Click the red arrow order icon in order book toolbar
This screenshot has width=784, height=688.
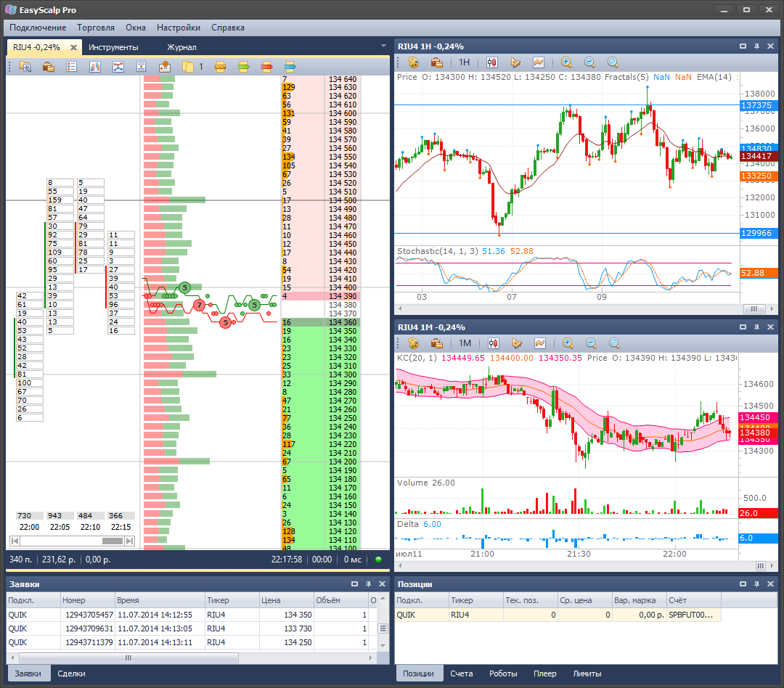266,67
